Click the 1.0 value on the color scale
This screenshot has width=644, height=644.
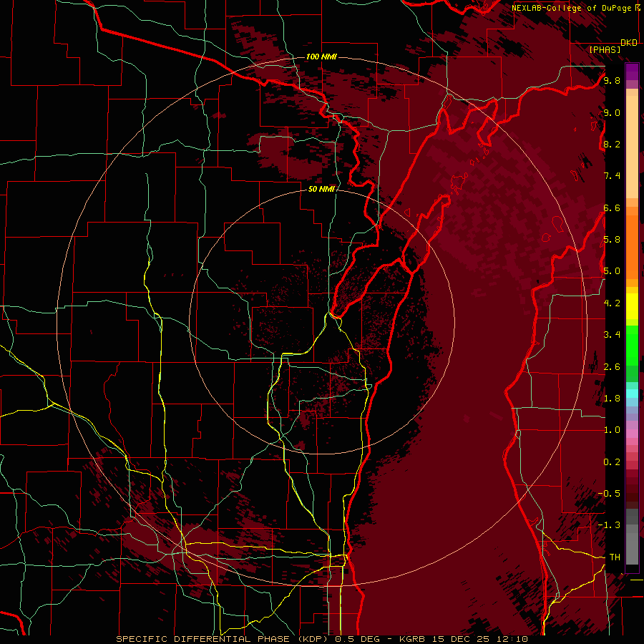612,430
